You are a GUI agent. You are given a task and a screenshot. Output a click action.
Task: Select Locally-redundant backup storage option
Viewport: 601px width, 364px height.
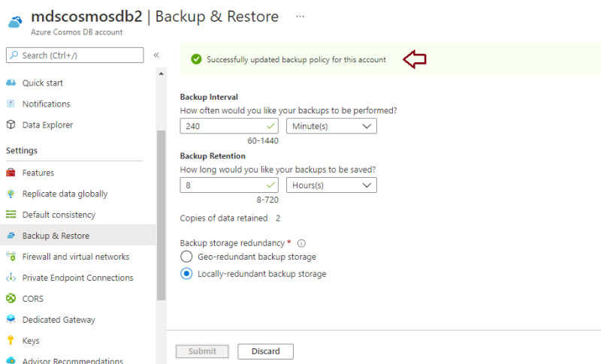(x=187, y=274)
